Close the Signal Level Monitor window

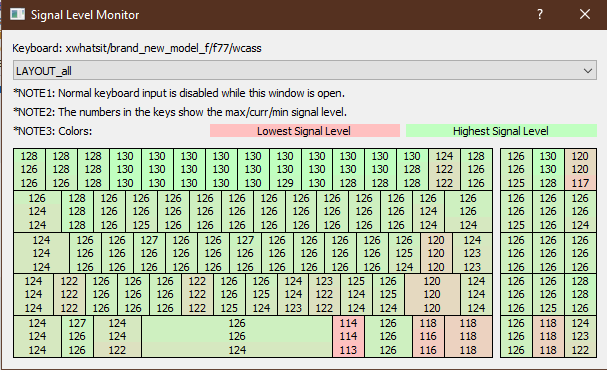585,14
